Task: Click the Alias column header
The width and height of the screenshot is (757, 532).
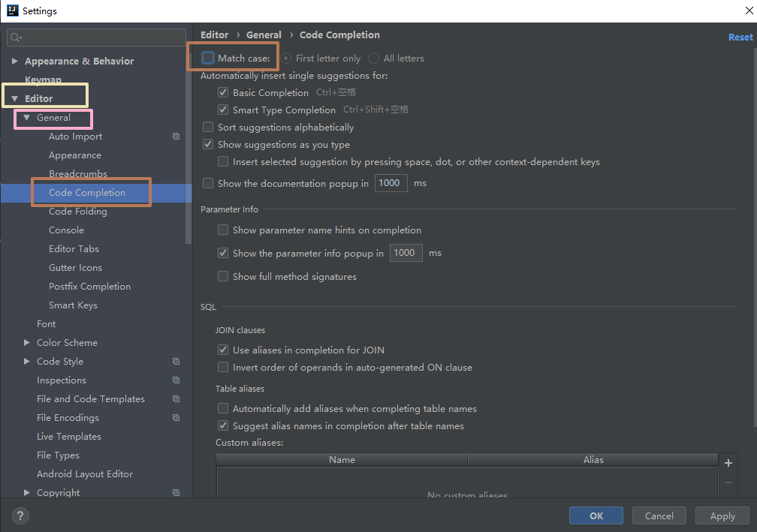Action: 593,460
